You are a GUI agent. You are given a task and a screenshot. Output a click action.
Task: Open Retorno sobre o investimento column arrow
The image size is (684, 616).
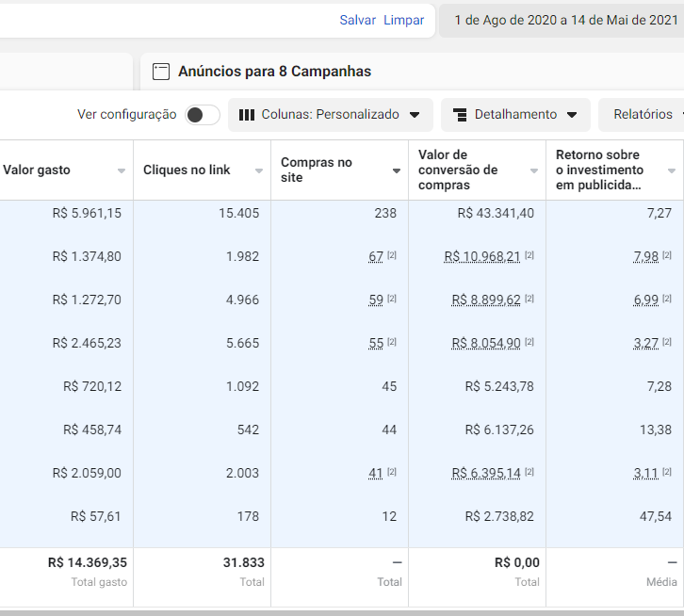(672, 170)
